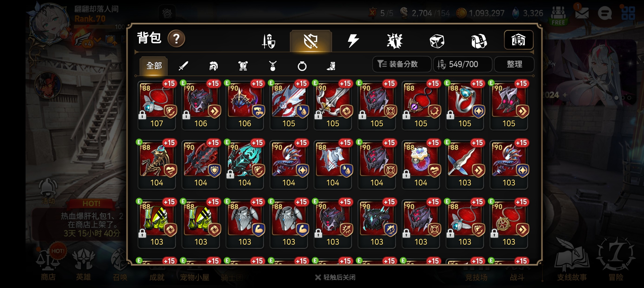Switch to the 全部 all-items tab
644x288 pixels.
coord(154,66)
